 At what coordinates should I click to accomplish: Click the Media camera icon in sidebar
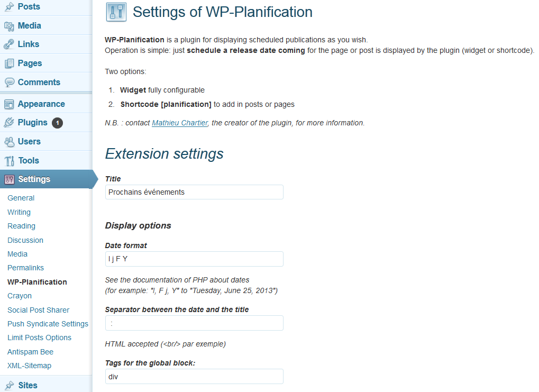click(x=10, y=26)
